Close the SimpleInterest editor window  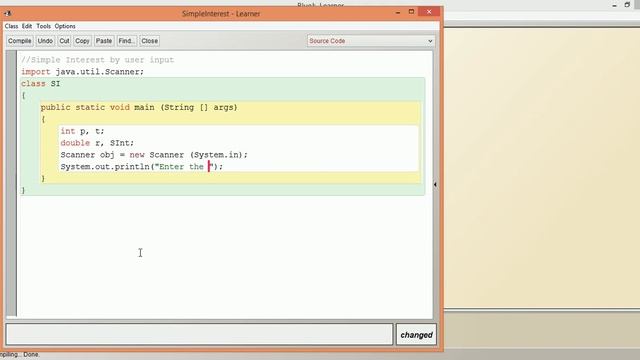click(x=429, y=12)
